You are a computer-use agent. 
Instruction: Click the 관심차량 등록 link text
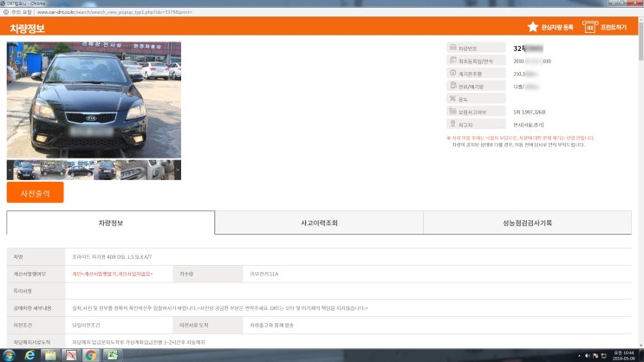(x=557, y=27)
